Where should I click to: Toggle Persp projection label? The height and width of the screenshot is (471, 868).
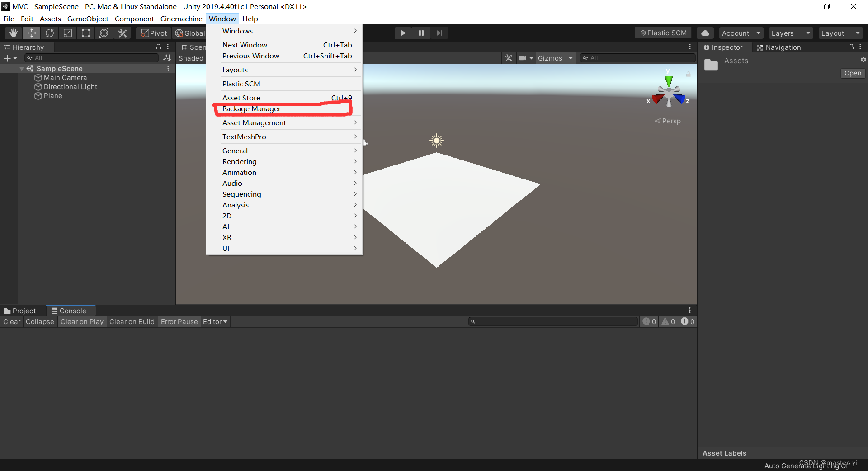668,121
